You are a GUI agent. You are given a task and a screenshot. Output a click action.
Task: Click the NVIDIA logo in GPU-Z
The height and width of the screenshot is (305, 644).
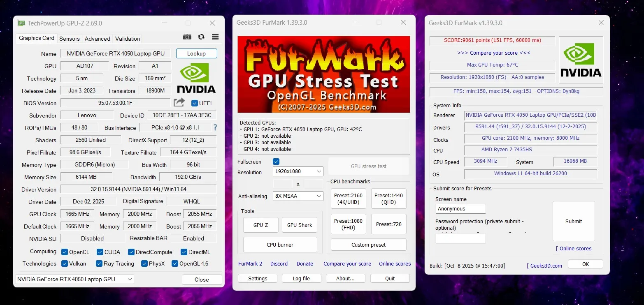pyautogui.click(x=196, y=78)
